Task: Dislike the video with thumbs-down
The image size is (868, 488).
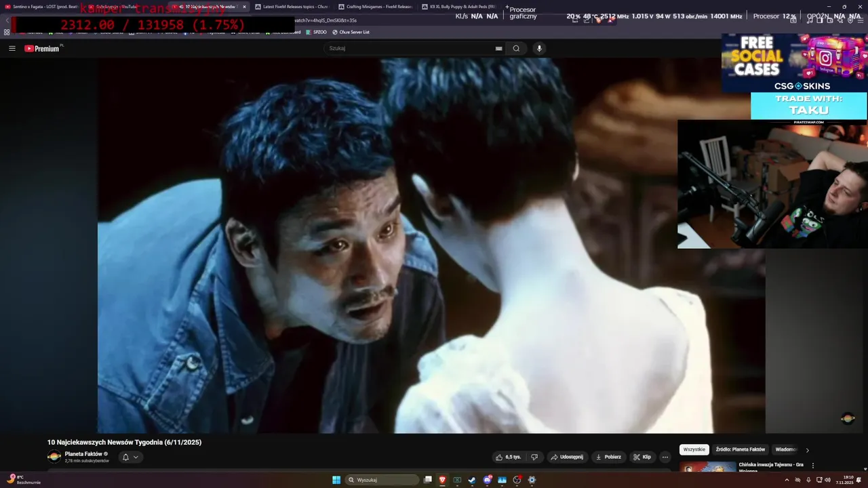Action: (x=534, y=457)
